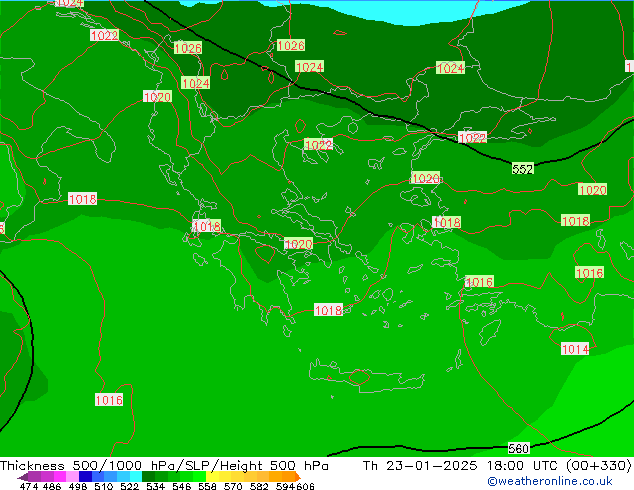Viewport: 634px width, 490px height.
Task: Click the 606 value on legend scale
Action: pyautogui.click(x=305, y=486)
